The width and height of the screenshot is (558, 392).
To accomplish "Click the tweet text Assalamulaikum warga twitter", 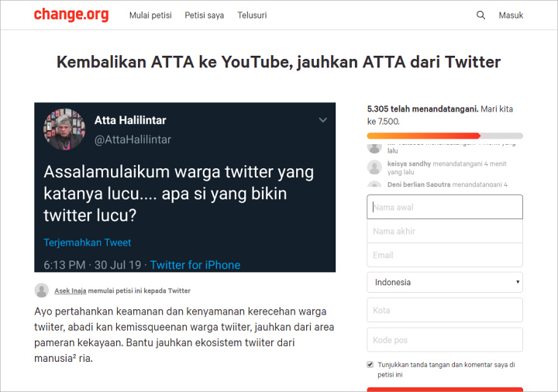I will [179, 194].
